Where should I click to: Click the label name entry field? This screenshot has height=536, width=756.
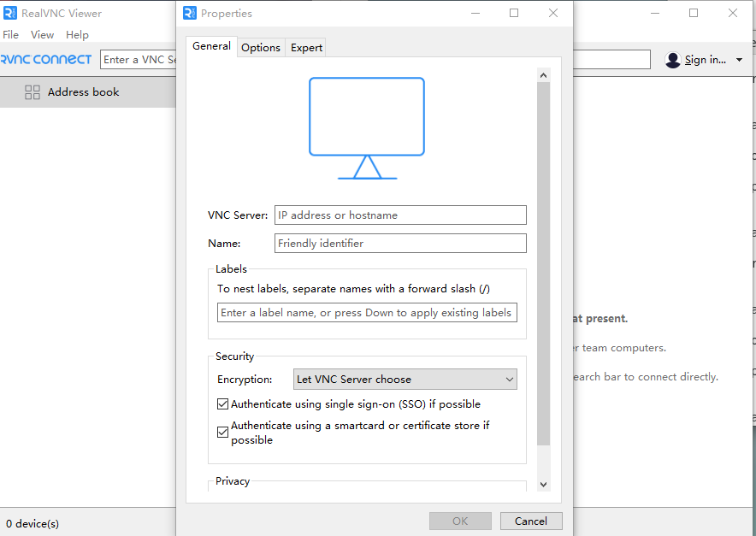367,312
